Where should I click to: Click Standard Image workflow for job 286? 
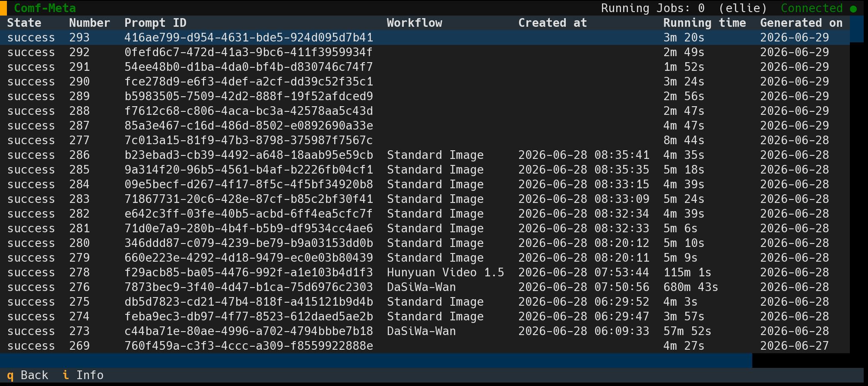click(x=435, y=155)
